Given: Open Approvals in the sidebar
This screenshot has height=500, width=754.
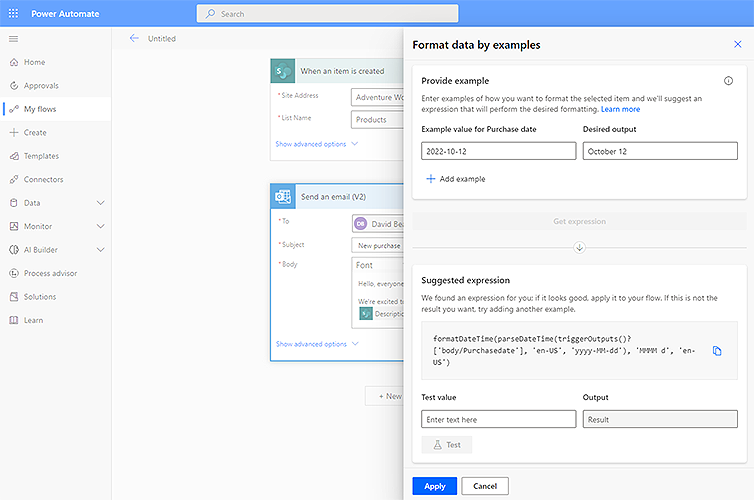Looking at the screenshot, I should [x=55, y=86].
